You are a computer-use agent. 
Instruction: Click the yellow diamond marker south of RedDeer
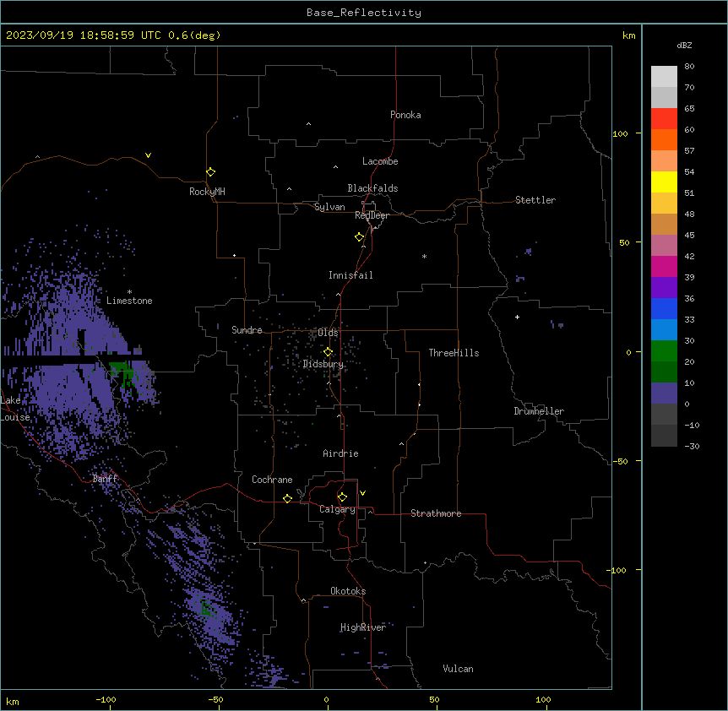pyautogui.click(x=359, y=237)
